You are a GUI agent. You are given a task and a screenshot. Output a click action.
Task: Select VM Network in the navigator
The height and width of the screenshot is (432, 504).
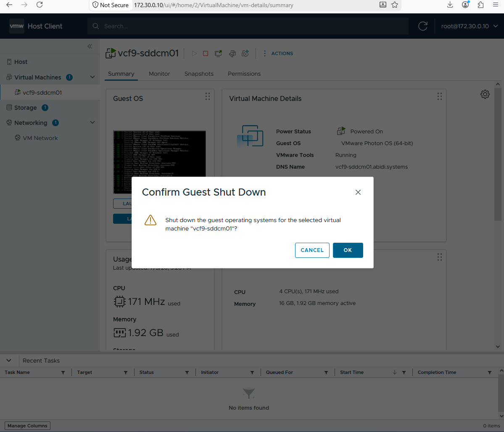coord(40,138)
